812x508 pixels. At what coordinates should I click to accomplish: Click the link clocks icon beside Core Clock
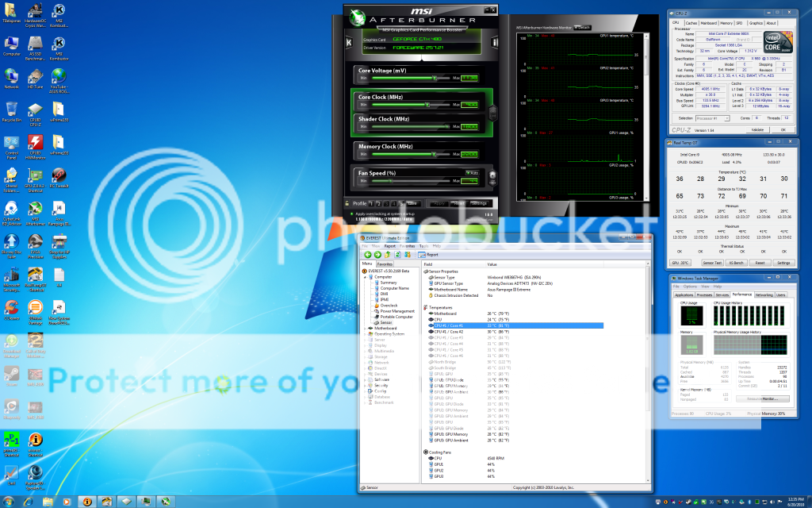pyautogui.click(x=493, y=113)
